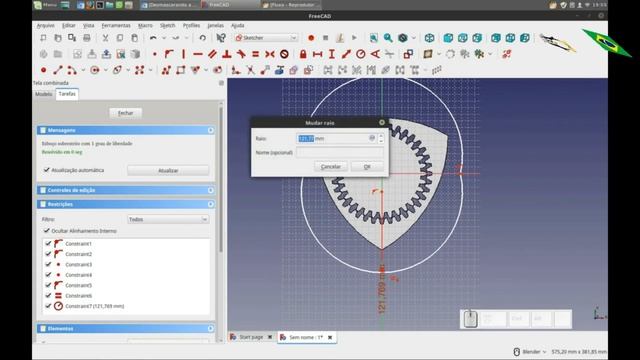Click the Cut icon in toolbar

105,38
